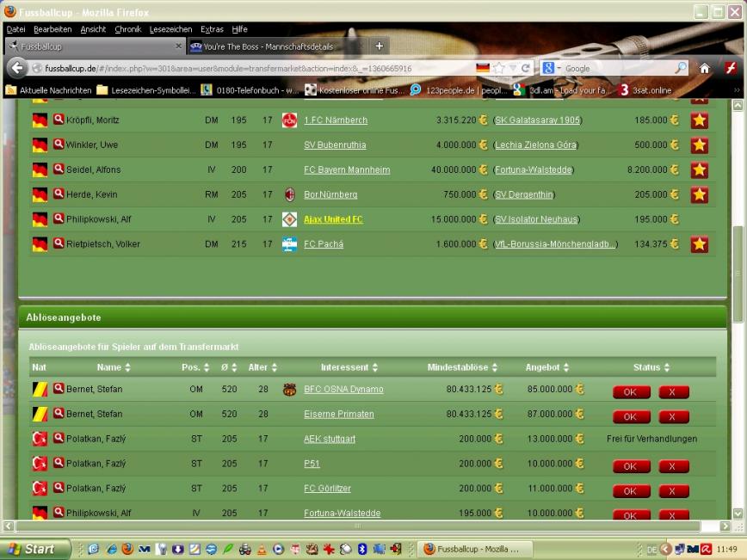Sort offers by Angebot column arrows
This screenshot has height=560, width=747.
coord(567,368)
